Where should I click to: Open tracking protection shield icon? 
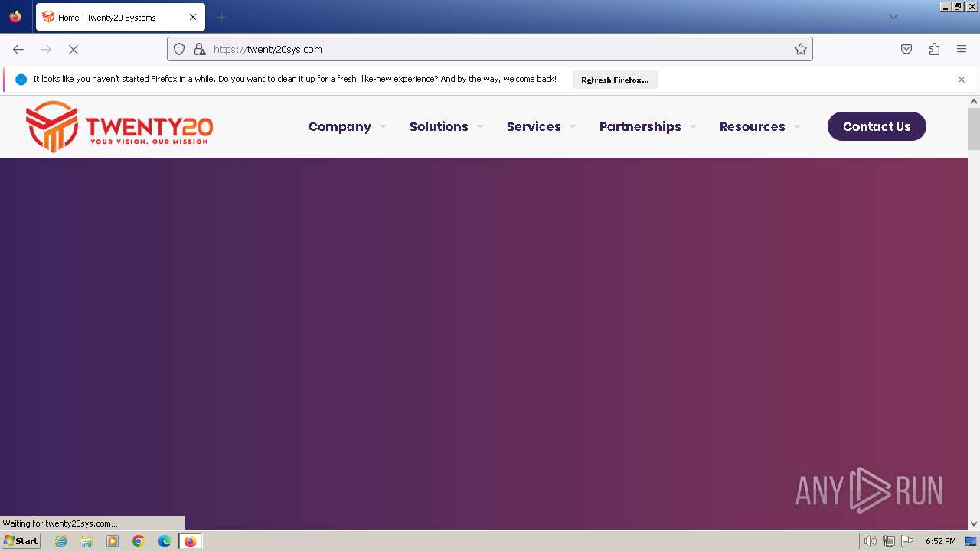click(179, 49)
